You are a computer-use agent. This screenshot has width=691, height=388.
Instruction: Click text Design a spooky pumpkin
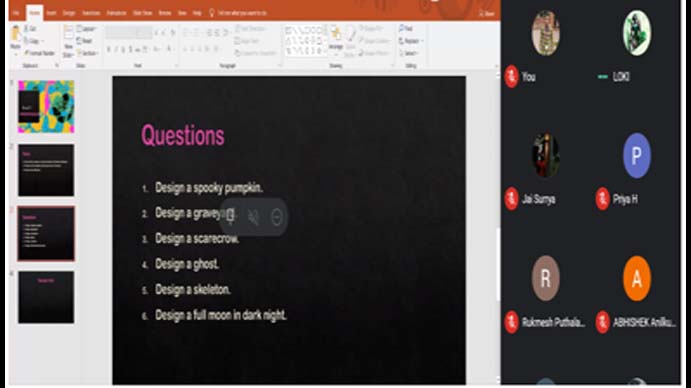pos(209,188)
